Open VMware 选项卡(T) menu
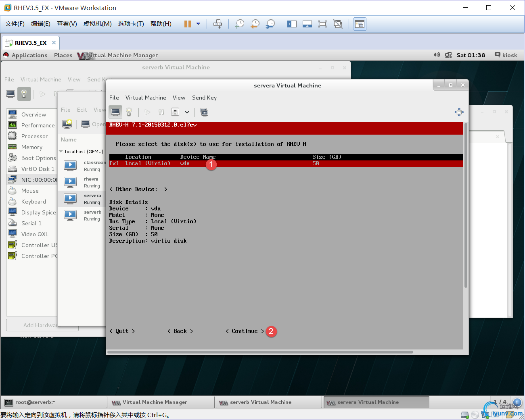 [x=131, y=24]
